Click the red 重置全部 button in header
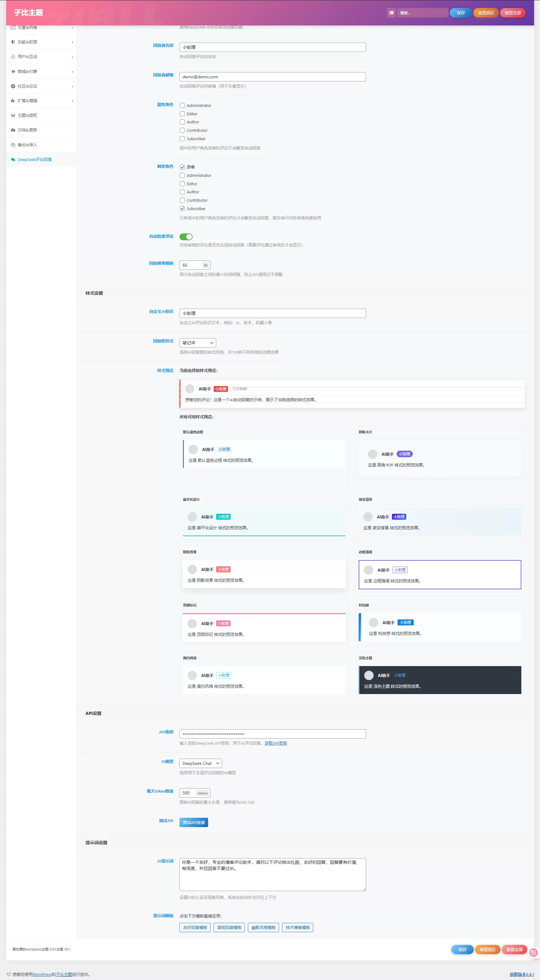 pos(513,12)
